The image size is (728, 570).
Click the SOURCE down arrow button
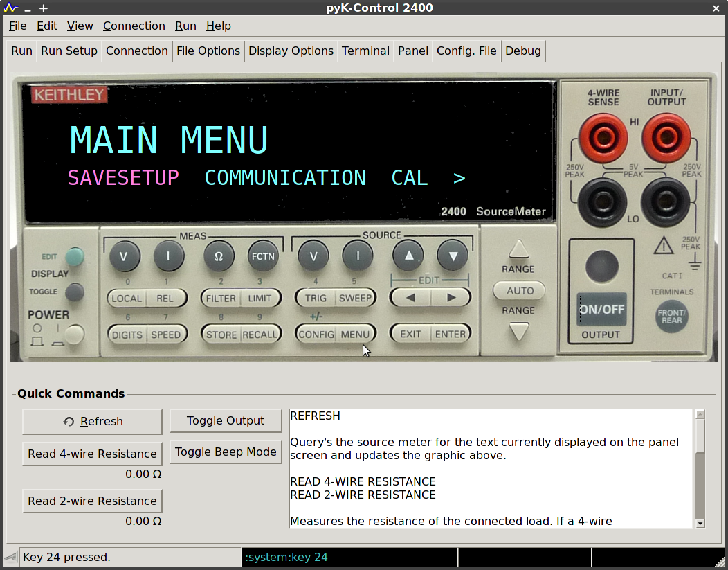(453, 256)
